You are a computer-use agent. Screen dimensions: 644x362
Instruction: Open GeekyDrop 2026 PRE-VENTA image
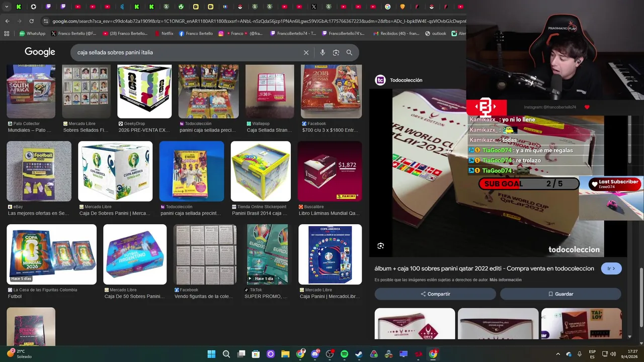[x=144, y=92]
